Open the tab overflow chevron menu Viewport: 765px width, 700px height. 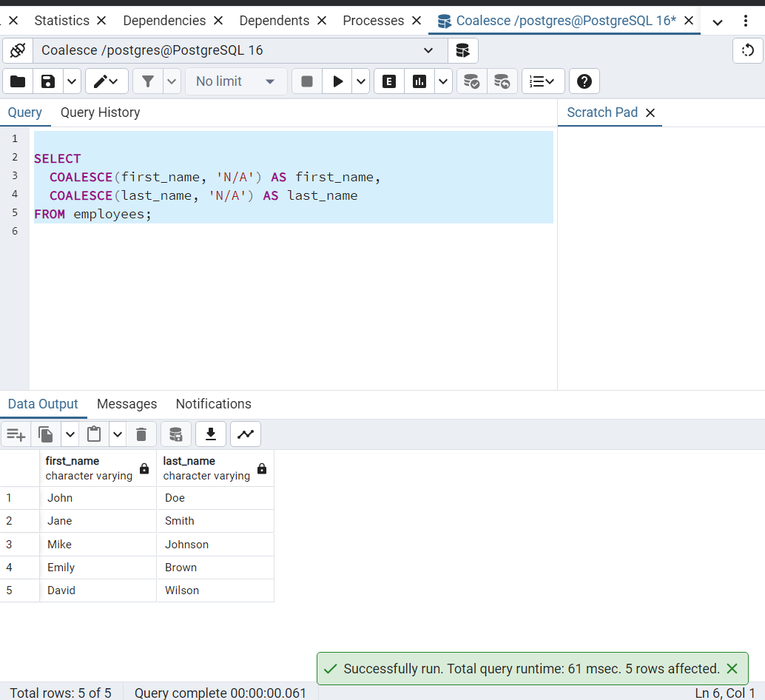click(x=717, y=22)
